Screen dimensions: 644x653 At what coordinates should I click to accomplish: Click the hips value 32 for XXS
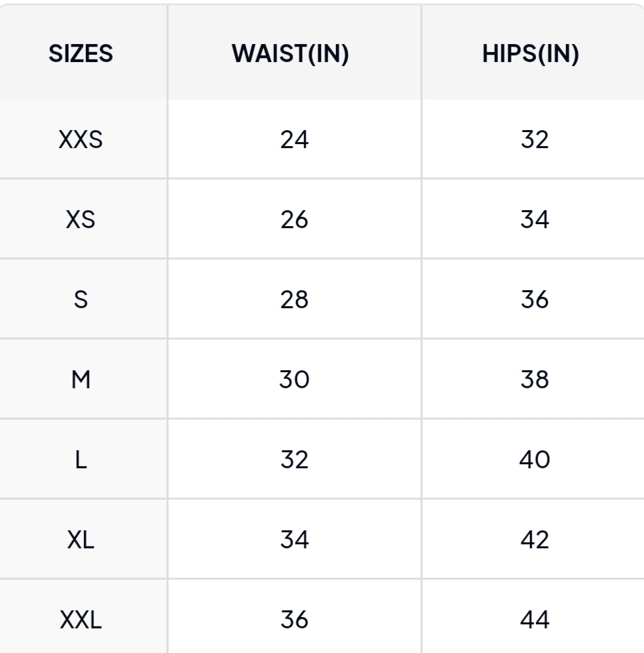pos(535,139)
